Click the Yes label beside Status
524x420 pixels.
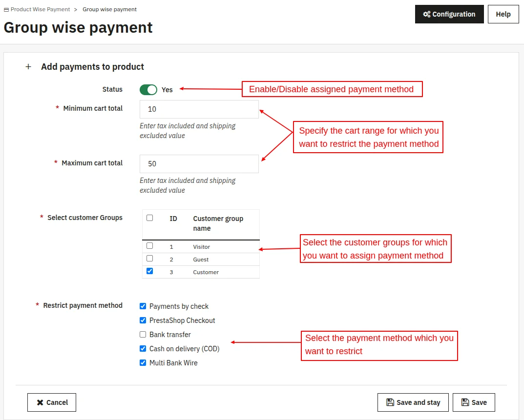pos(167,90)
